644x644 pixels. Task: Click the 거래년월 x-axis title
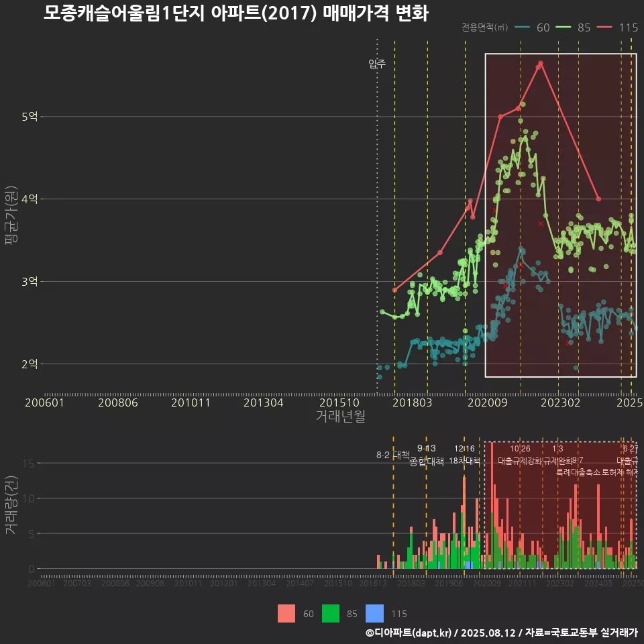pyautogui.click(x=341, y=416)
